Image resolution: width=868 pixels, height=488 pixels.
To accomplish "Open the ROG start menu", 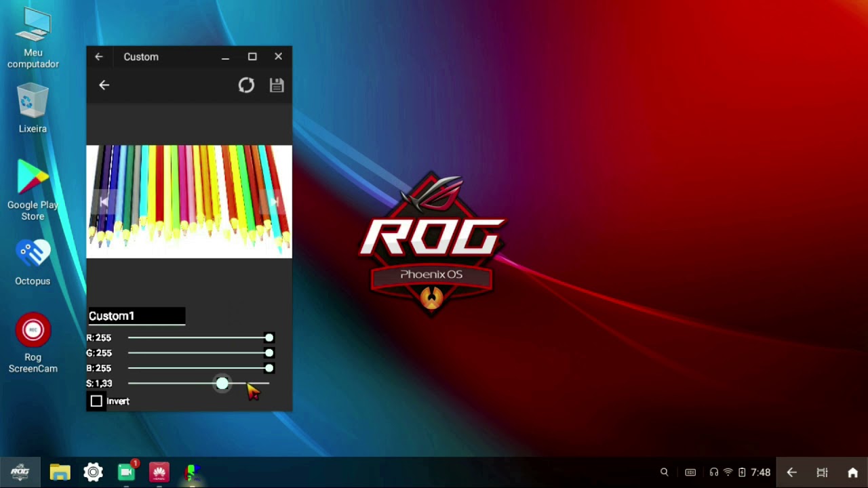I will point(20,472).
